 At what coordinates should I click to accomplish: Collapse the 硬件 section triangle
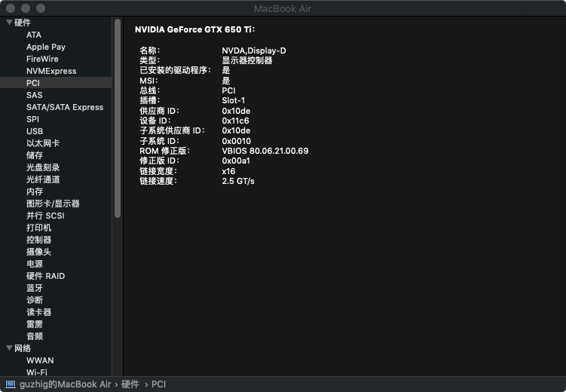pyautogui.click(x=9, y=23)
